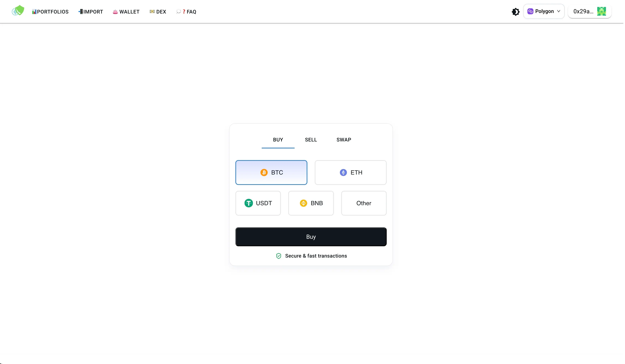Click the thought-bubble FAQ icon
625x364 pixels.
(179, 11)
